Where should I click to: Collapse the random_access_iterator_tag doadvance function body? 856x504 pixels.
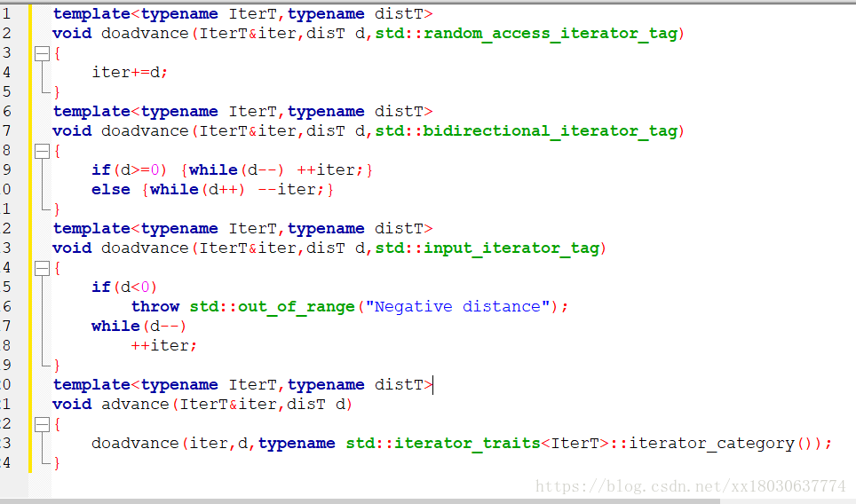point(42,53)
